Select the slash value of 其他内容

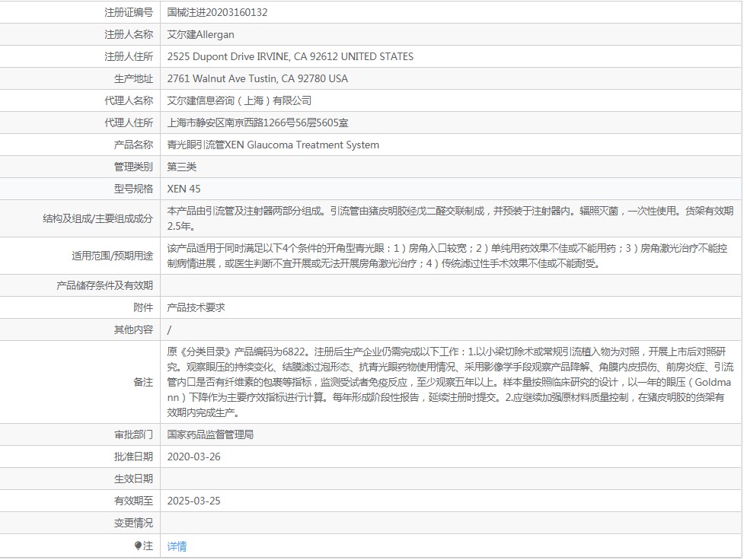(169, 329)
